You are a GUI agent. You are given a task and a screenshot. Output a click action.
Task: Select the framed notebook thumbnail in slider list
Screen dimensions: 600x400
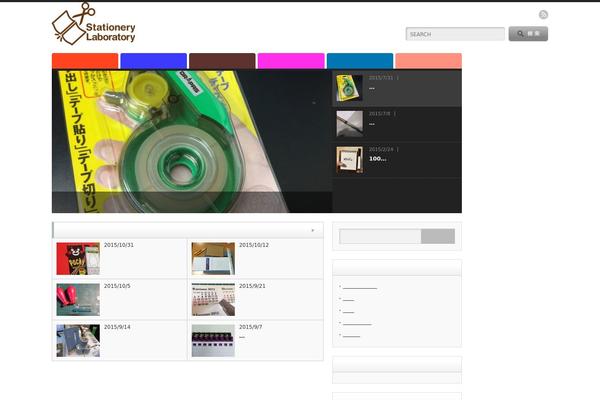point(349,160)
